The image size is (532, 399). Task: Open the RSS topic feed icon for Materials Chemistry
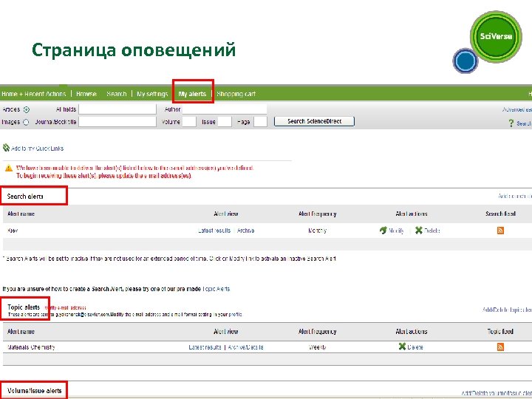(x=500, y=347)
